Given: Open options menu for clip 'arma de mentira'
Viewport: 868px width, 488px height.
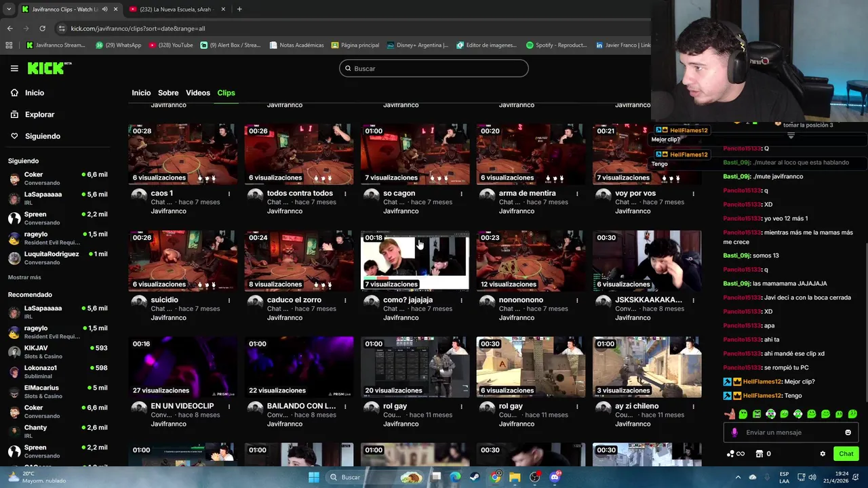Looking at the screenshot, I should coord(577,194).
